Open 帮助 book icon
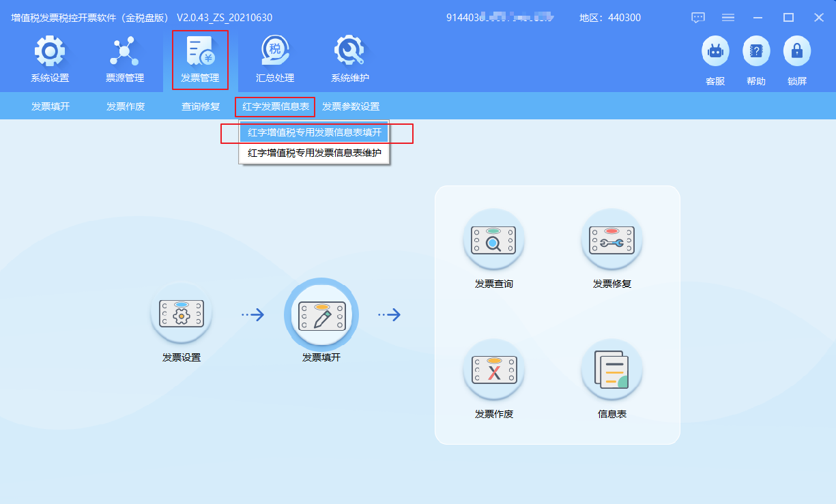836x504 pixels. [756, 51]
